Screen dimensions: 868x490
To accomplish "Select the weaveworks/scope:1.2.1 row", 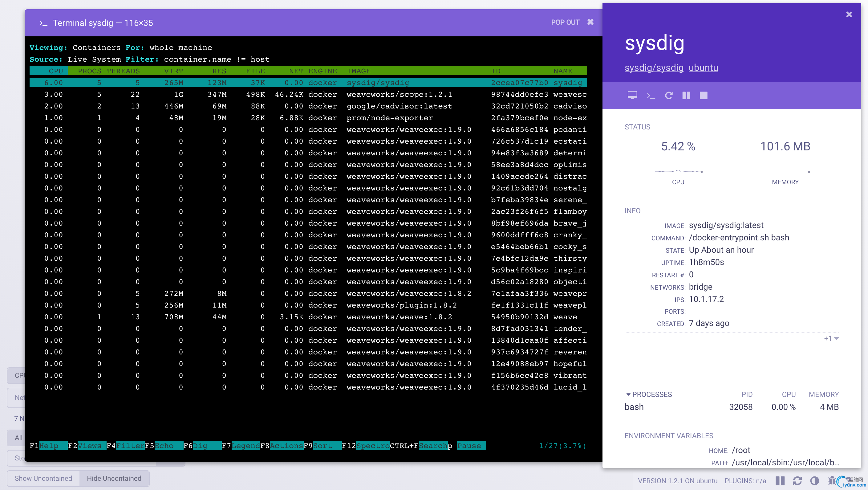I will pos(308,94).
